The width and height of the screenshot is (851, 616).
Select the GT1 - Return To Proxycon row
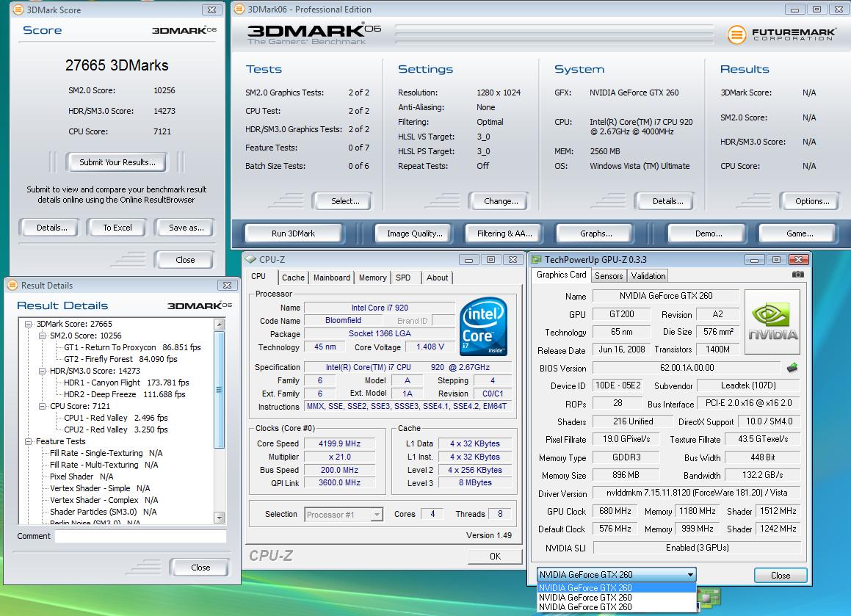tap(132, 347)
